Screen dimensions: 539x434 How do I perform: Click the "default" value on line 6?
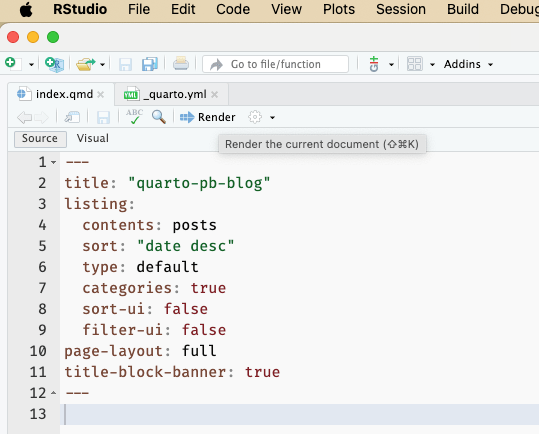point(167,267)
